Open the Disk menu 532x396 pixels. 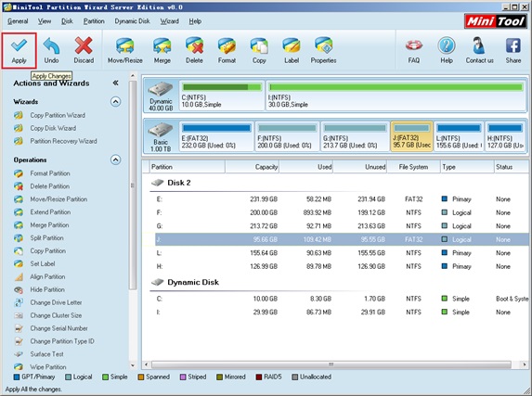click(x=67, y=21)
